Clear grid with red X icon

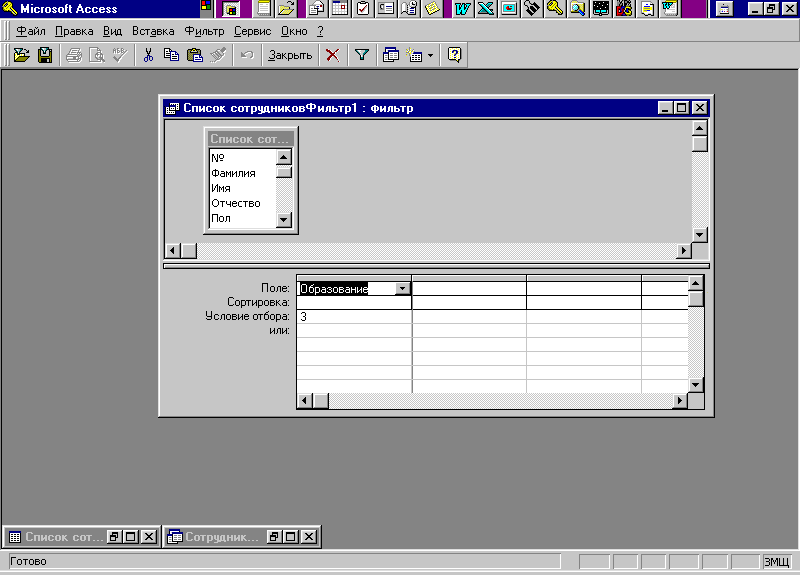(333, 55)
